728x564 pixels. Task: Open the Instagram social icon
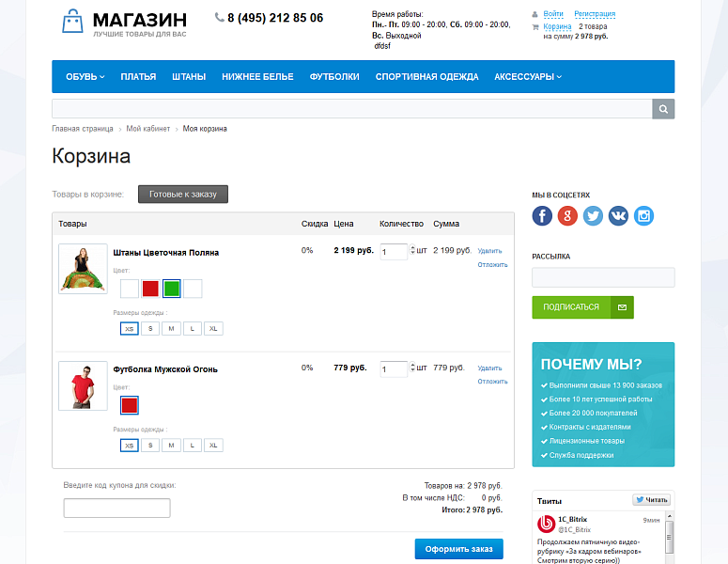(643, 216)
